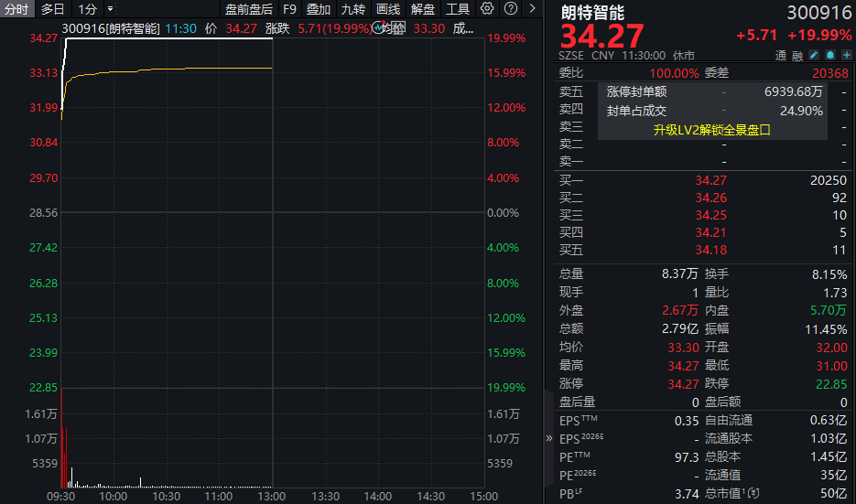Screen dimensions: 856x504
Task: Click the 卖一 ask row label
Action: click(x=571, y=162)
